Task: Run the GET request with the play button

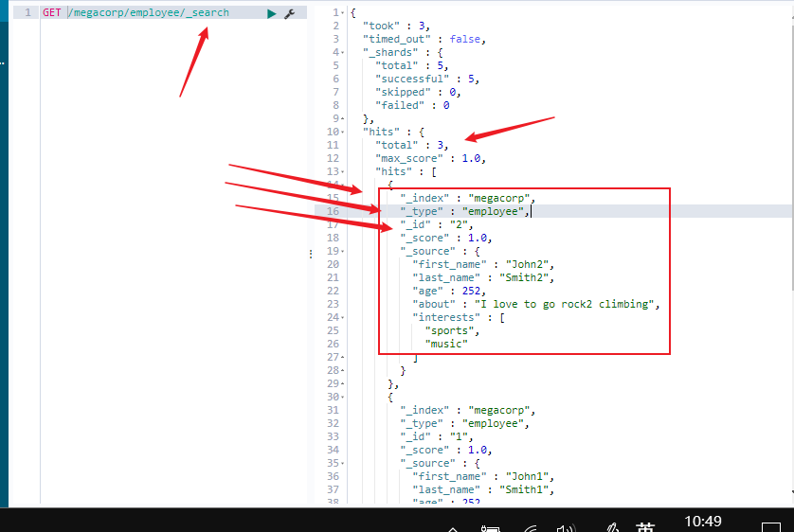Action: (x=272, y=13)
